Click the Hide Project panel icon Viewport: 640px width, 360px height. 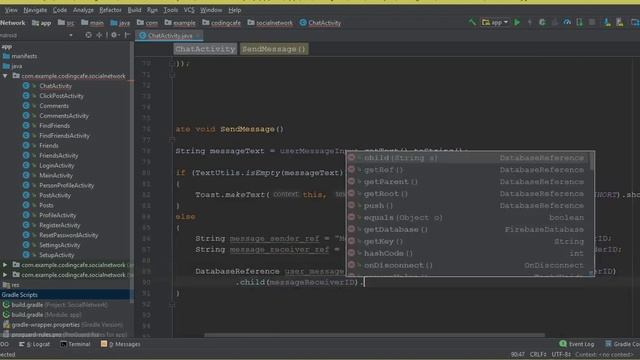[x=127, y=36]
